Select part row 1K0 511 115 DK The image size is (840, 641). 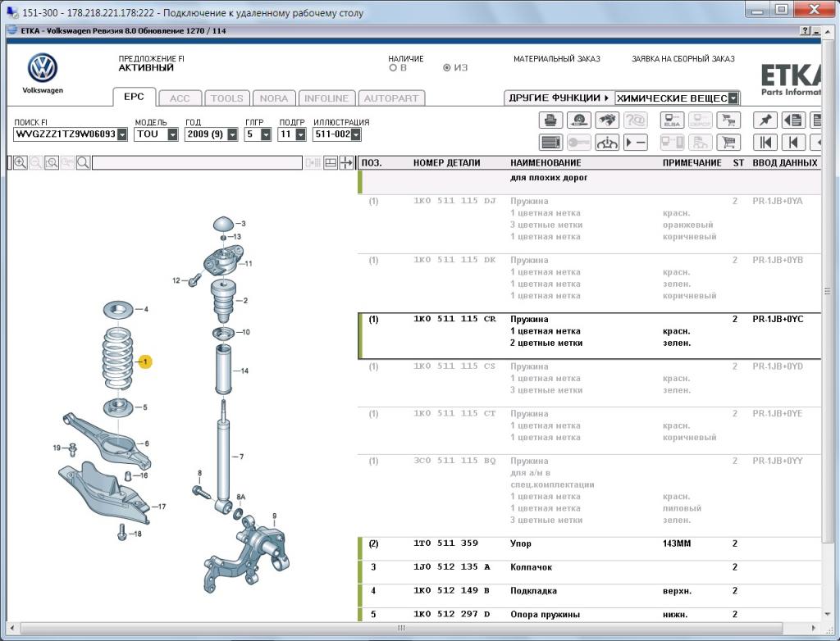click(x=589, y=284)
